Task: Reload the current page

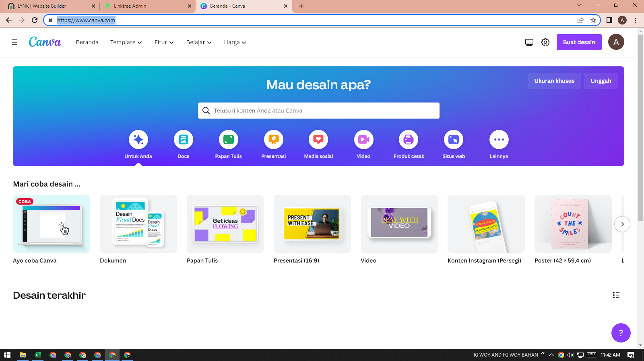Action: (35, 20)
